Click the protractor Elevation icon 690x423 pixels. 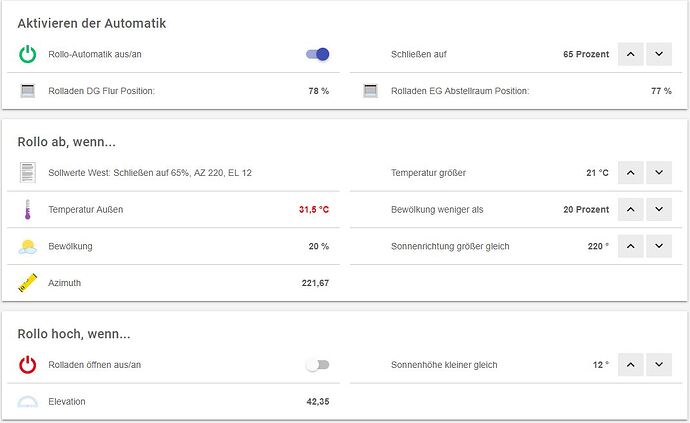pyautogui.click(x=28, y=401)
